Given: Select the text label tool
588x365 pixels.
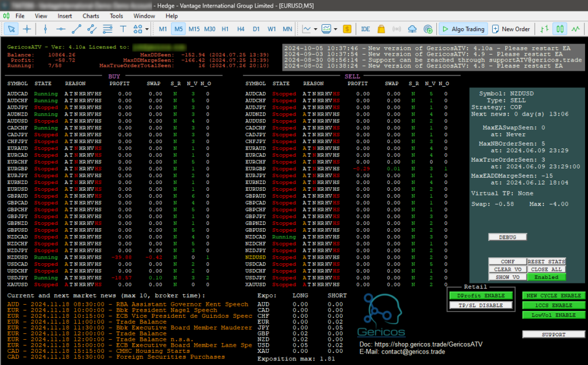Looking at the screenshot, I should [x=123, y=29].
